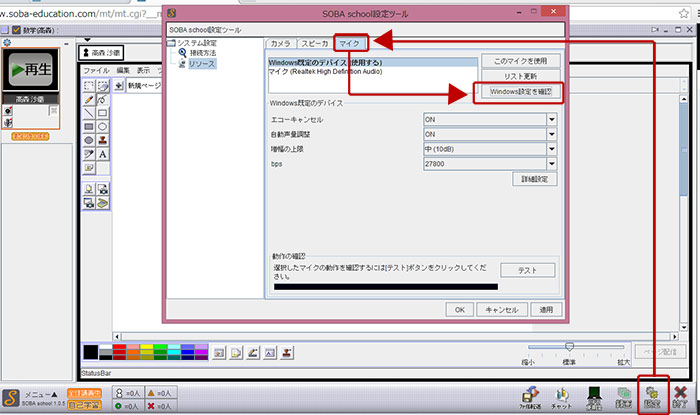Screen dimensions: 700x415
Task: Toggle the camera mute icon under the user name
Action: pos(8,110)
